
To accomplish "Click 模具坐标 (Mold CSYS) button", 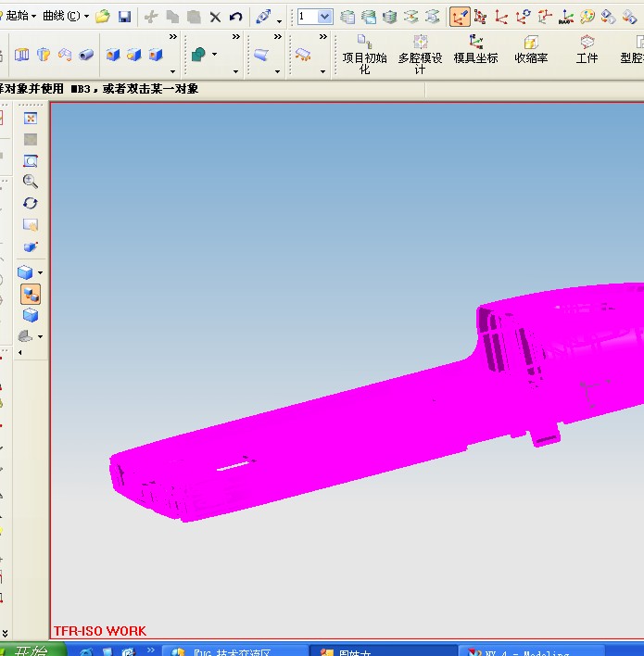I will (475, 50).
